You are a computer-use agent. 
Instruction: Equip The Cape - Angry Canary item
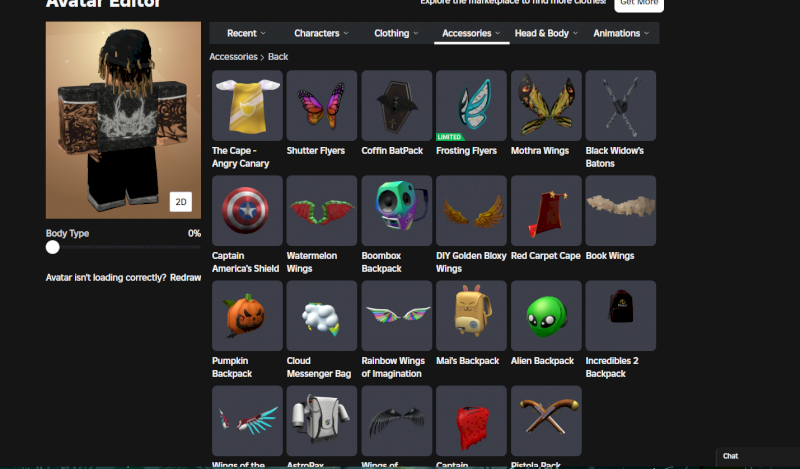pyautogui.click(x=247, y=106)
